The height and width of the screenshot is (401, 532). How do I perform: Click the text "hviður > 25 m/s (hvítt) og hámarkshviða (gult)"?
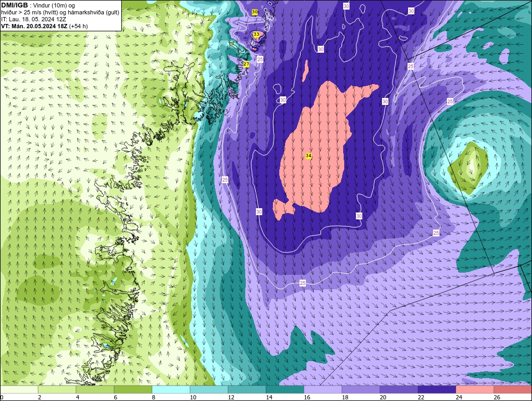[60, 13]
